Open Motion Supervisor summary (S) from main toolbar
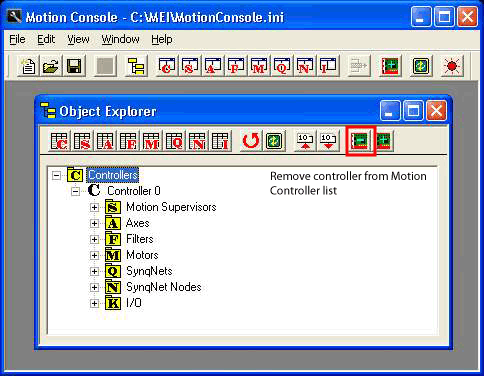484x376 pixels. click(x=190, y=66)
